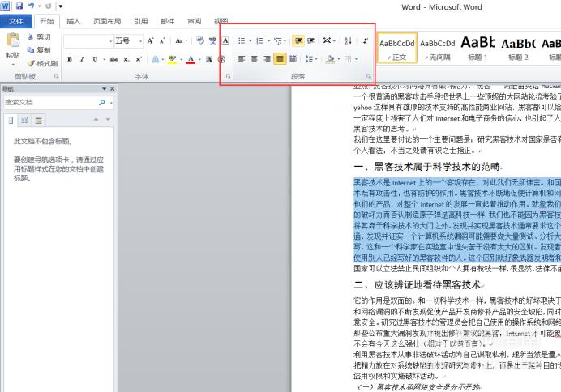Click the cut (剪切) button

(40, 36)
